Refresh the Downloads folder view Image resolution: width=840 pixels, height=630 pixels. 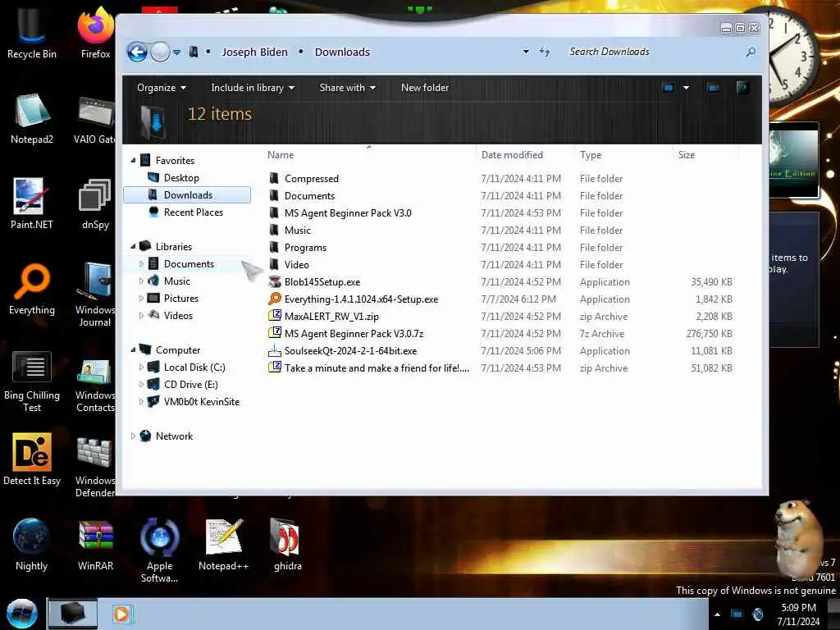pos(545,52)
